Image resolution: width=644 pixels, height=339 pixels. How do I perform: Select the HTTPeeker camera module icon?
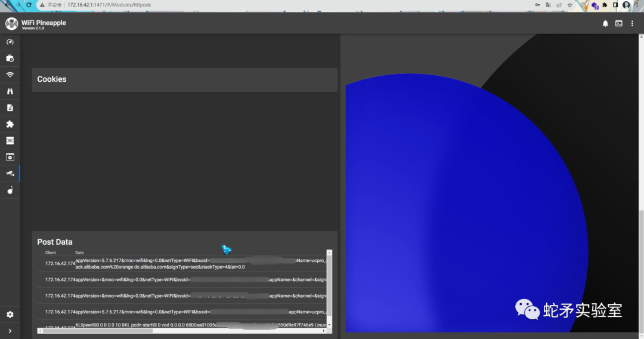click(x=10, y=174)
